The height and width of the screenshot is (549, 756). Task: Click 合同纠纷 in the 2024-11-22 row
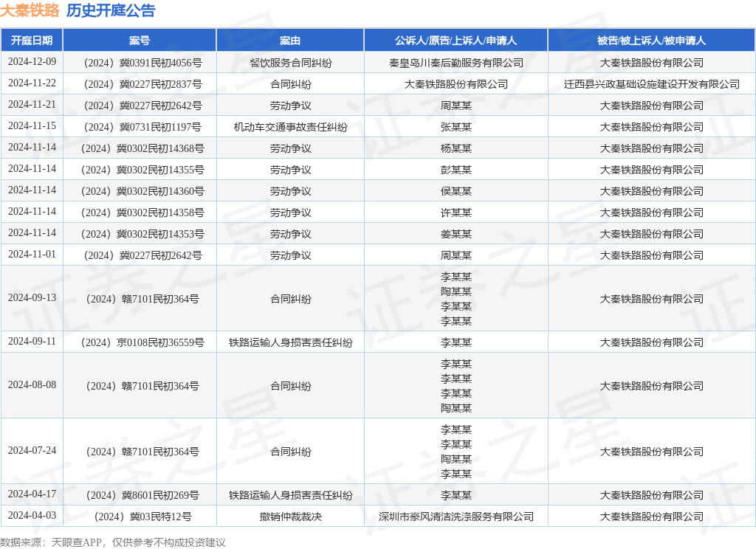(x=290, y=84)
